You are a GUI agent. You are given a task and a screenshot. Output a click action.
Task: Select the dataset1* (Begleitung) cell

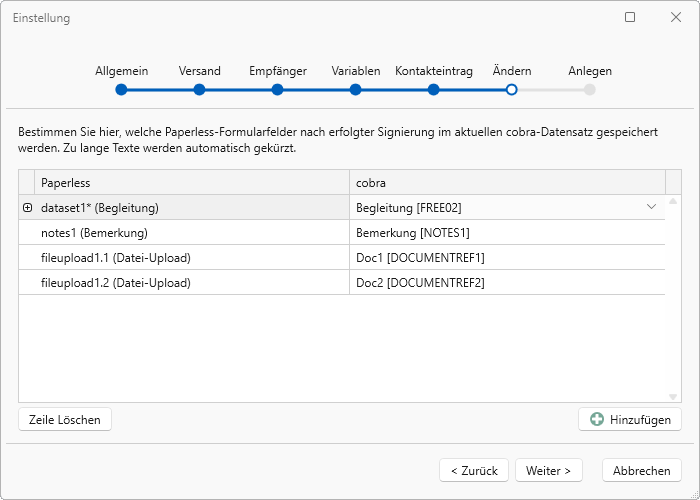192,208
